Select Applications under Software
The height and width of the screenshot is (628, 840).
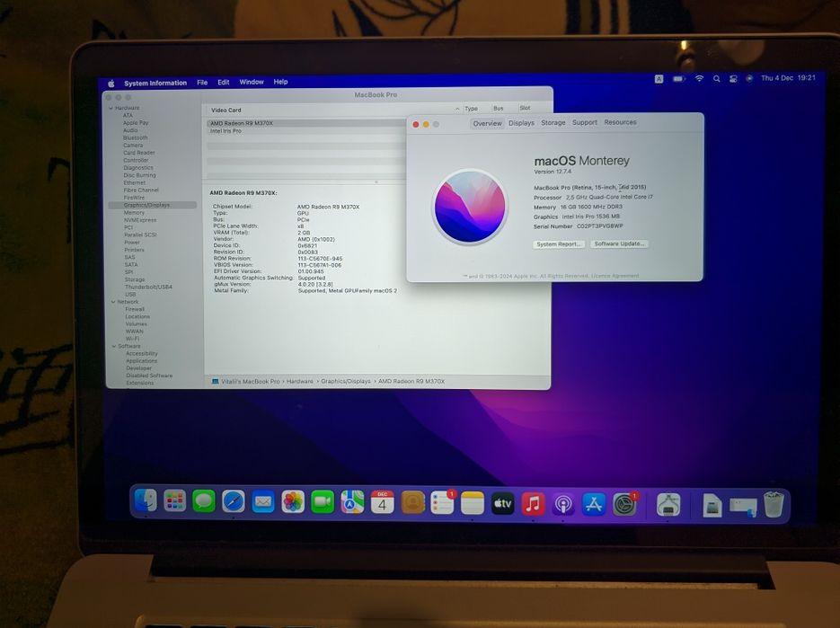141,361
